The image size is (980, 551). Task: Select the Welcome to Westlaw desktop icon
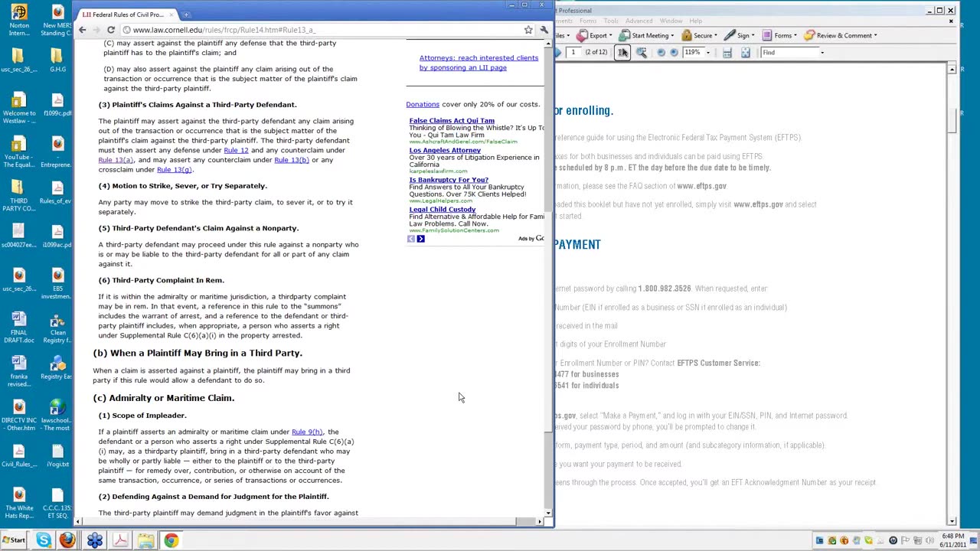19,108
